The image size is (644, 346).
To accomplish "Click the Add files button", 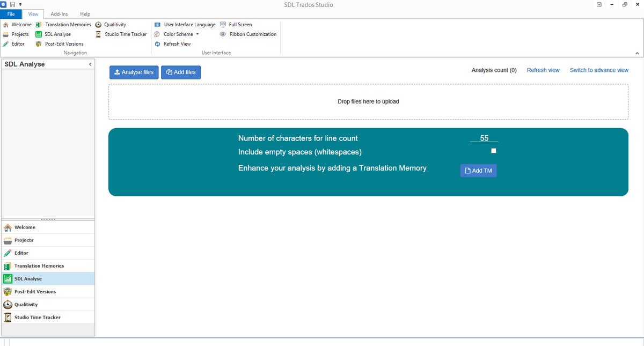I will pyautogui.click(x=181, y=72).
